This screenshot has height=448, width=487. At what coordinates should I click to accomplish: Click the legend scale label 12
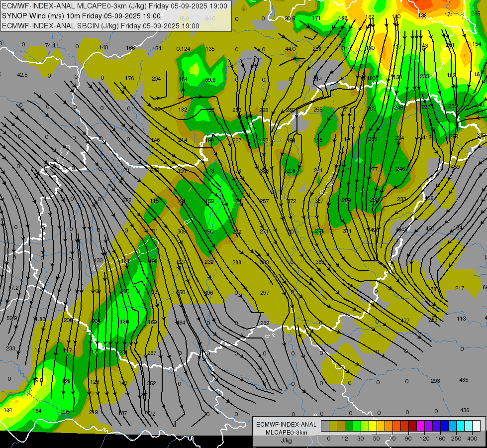point(345,439)
